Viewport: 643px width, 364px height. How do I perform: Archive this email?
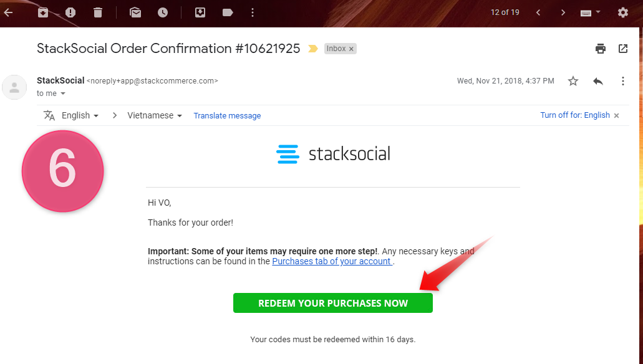coord(43,12)
